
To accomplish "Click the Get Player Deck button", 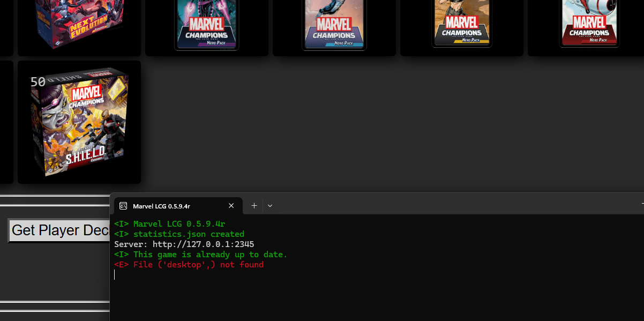I will (x=59, y=230).
